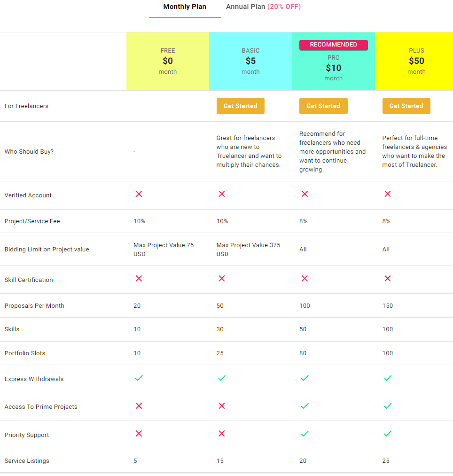Click Plus plan Priority Support checkmark
The image size is (453, 476).
point(388,434)
